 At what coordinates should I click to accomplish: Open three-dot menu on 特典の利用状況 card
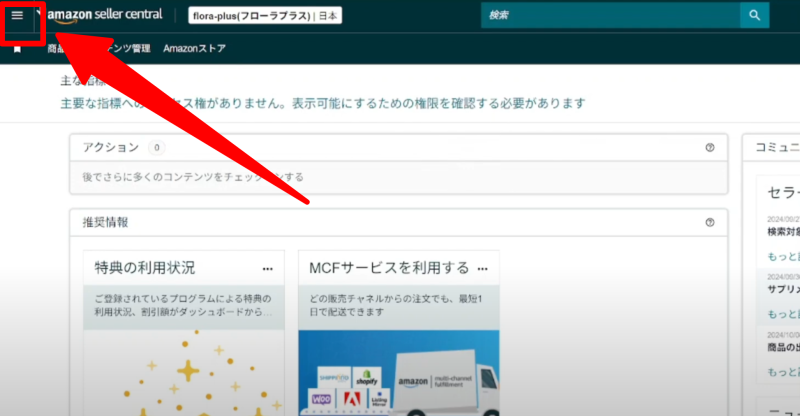[x=267, y=268]
